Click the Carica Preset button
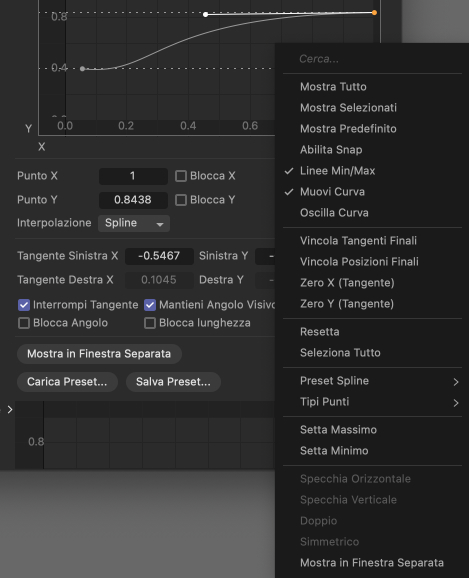This screenshot has width=469, height=578. click(x=67, y=382)
